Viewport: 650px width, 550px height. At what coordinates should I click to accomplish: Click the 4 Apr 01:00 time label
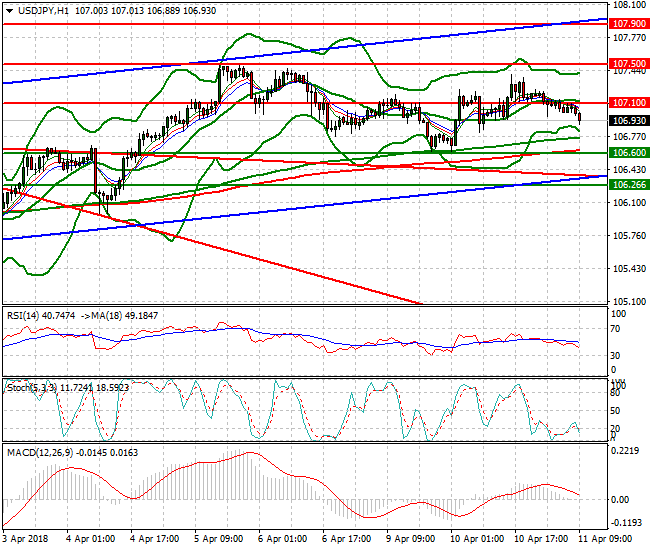(90, 539)
